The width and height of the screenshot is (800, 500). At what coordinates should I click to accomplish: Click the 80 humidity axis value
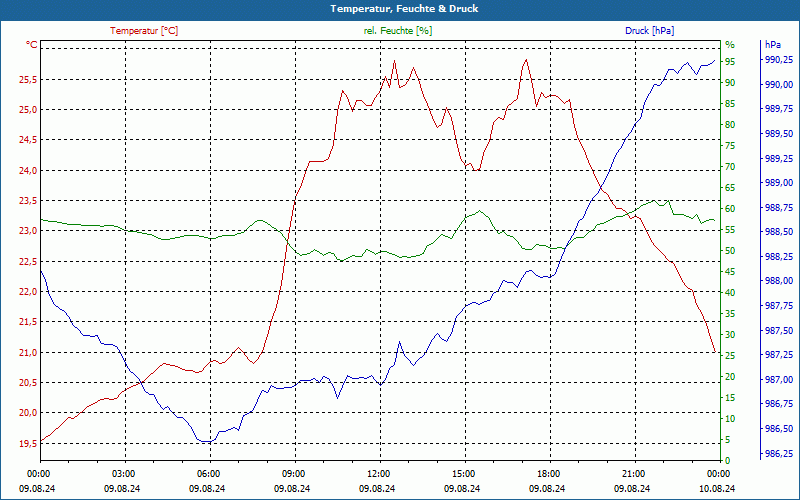(x=730, y=124)
